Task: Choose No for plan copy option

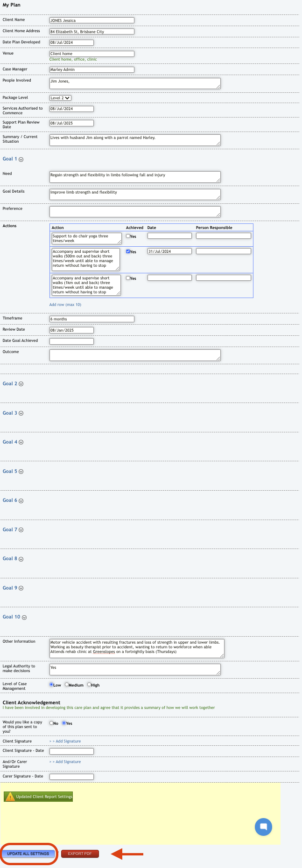Action: [51, 723]
